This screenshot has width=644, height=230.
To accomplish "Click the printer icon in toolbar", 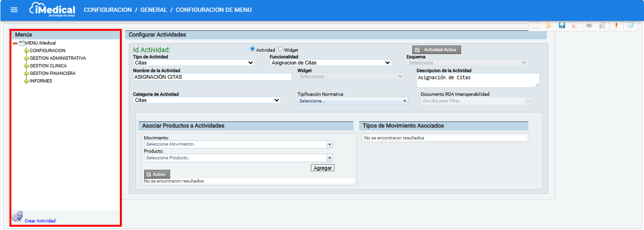I will 589,26.
